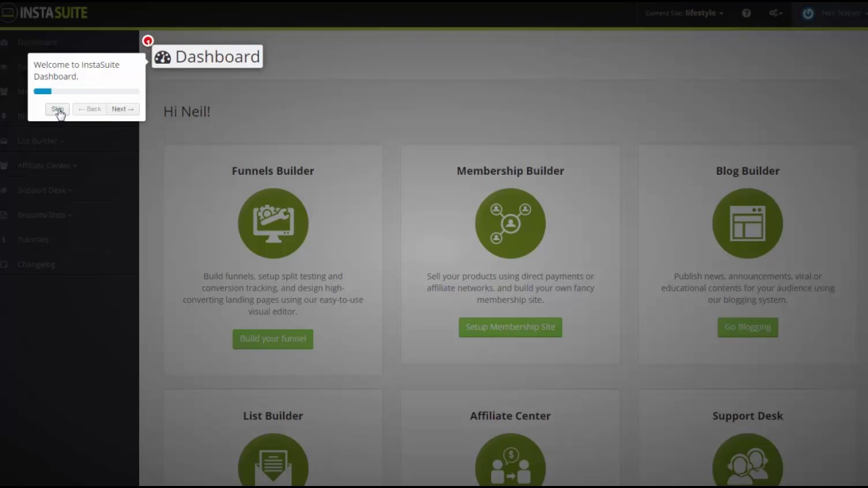Click Setup Membership Site button
Image resolution: width=868 pixels, height=488 pixels.
tap(511, 327)
